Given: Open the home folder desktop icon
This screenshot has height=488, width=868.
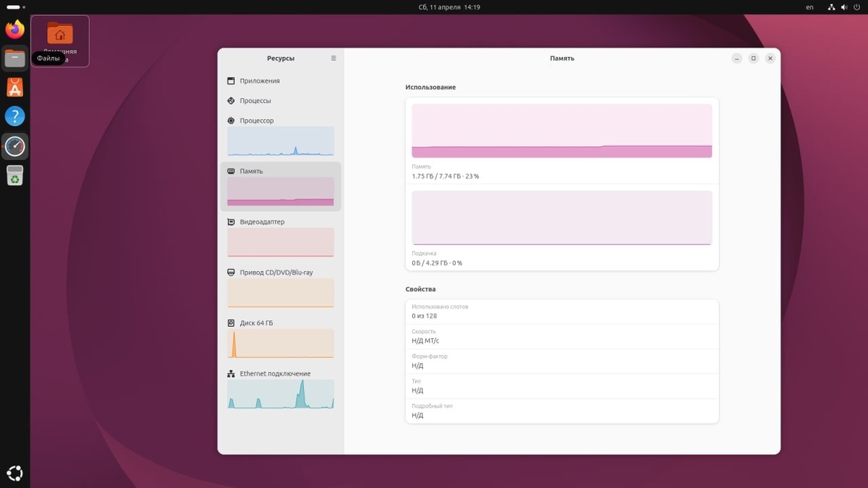Looking at the screenshot, I should 60,41.
